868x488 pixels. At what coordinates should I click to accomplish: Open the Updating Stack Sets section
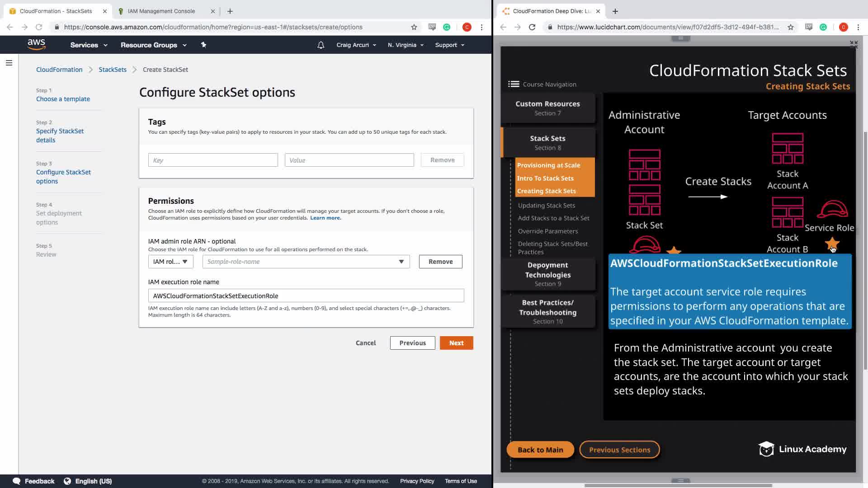point(547,205)
